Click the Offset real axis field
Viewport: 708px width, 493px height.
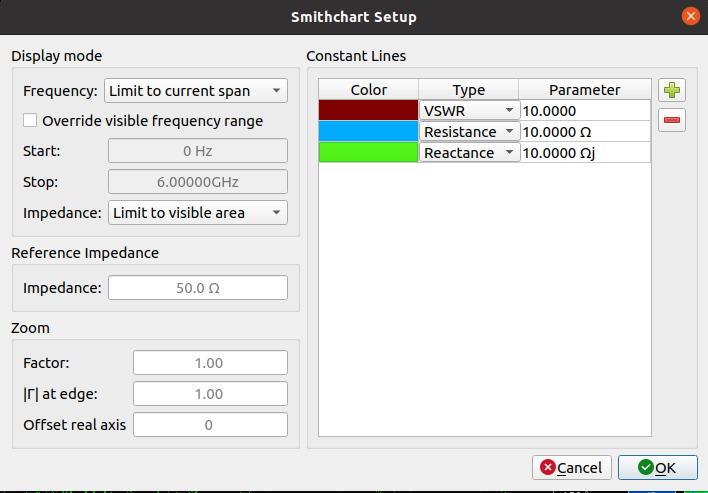pyautogui.click(x=210, y=425)
